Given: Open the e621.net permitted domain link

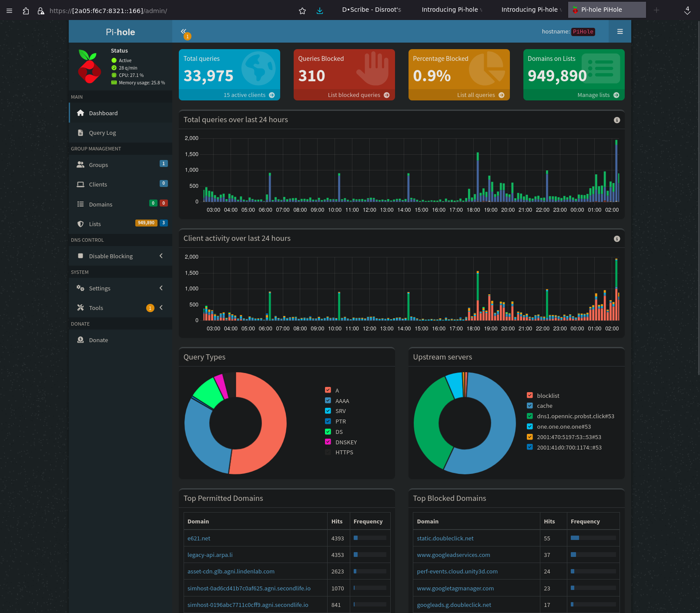Looking at the screenshot, I should point(199,538).
